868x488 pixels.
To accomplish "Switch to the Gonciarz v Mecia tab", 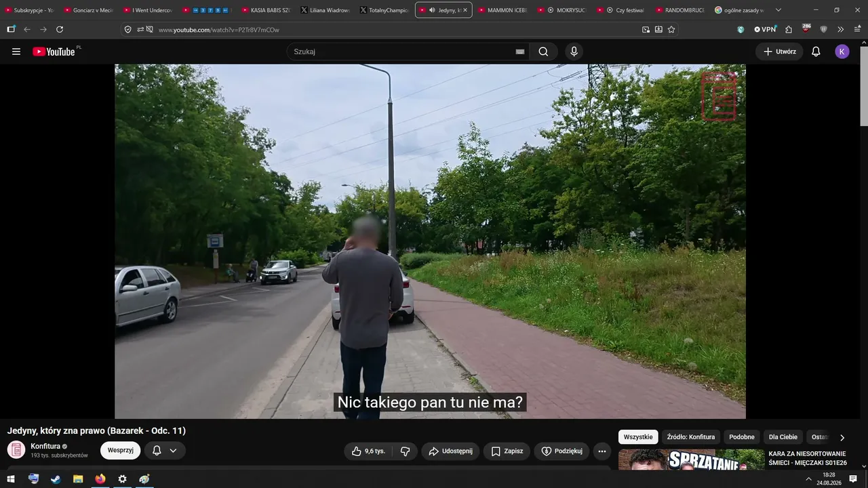I will click(89, 10).
